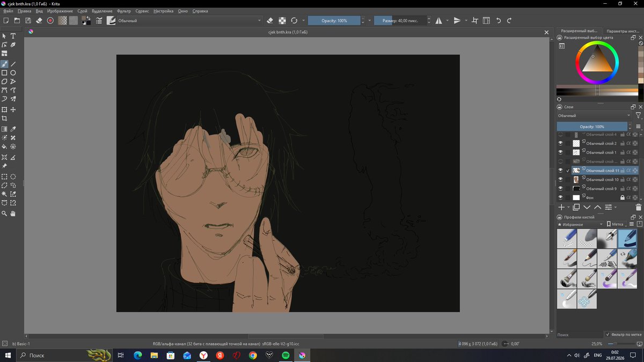Toggle eraser mode in top toolbar
644x362 pixels.
click(x=270, y=20)
